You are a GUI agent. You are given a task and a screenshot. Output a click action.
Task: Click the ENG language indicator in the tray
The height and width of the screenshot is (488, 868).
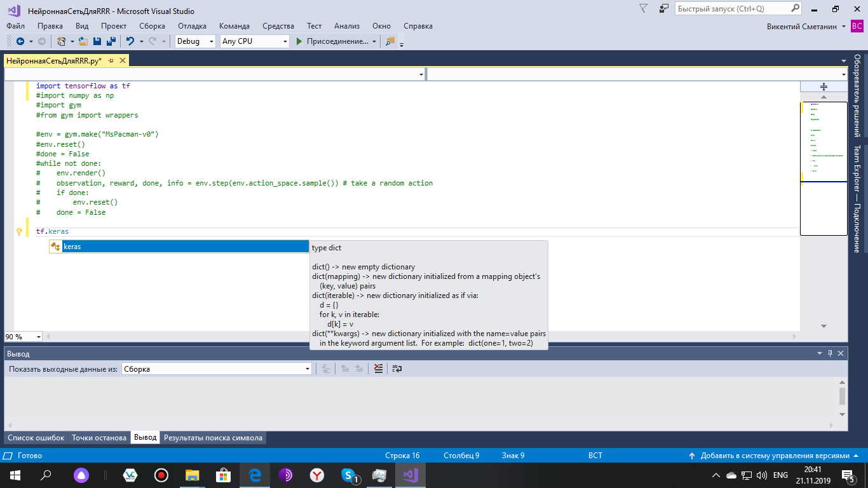[780, 475]
